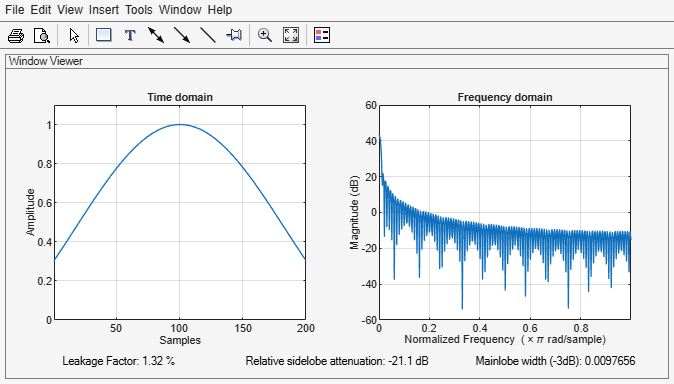Activate the Zoom In magnifier tool
Screen dimensions: 674x384
(265, 35)
